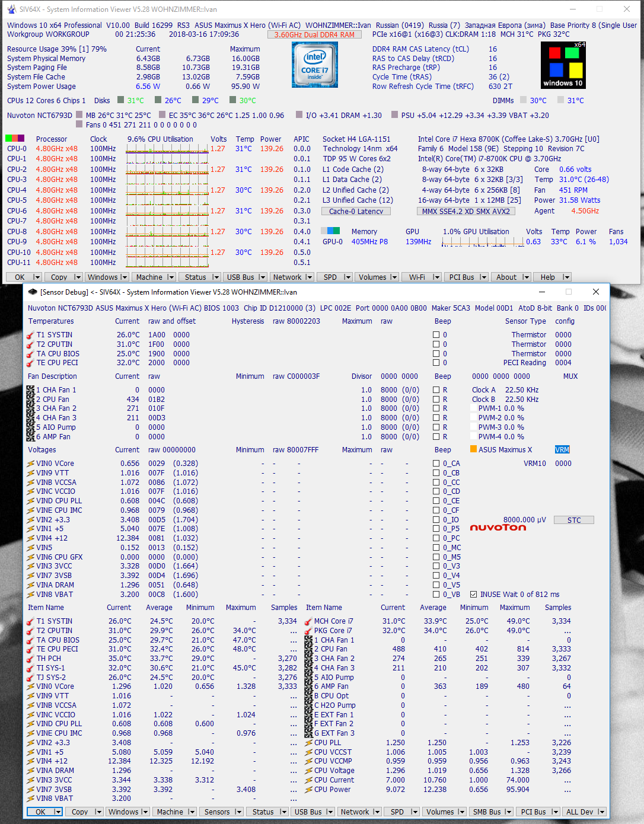Click voltage icon beside CPU Power item
Viewport: 644px width, 824px height.
click(x=308, y=790)
